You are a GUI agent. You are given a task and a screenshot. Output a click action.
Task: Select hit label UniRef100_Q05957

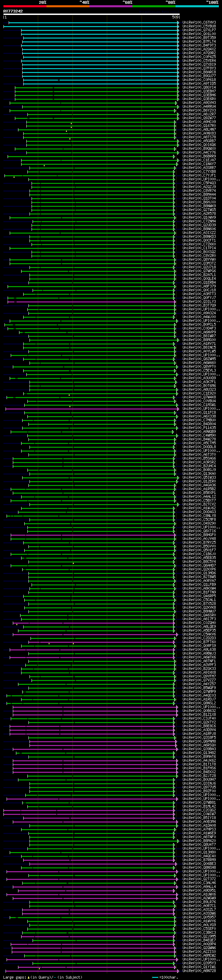coord(199,917)
